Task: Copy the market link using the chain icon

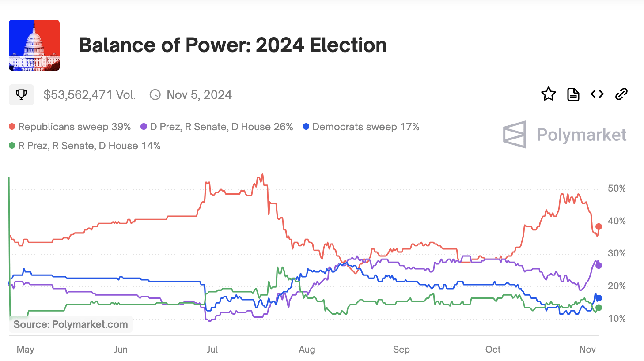Action: pyautogui.click(x=621, y=94)
